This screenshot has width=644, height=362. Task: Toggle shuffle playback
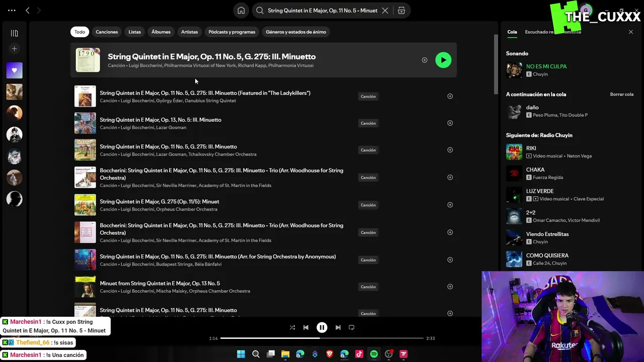click(292, 327)
